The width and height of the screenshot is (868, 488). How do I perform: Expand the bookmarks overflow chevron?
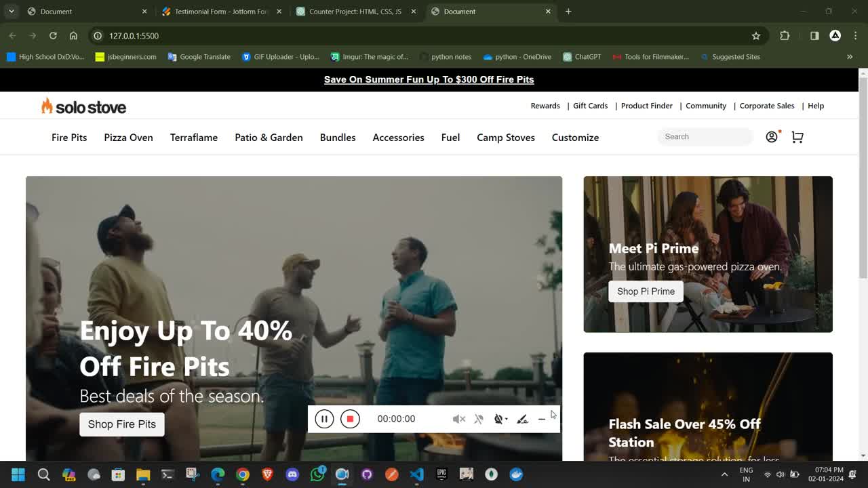850,57
